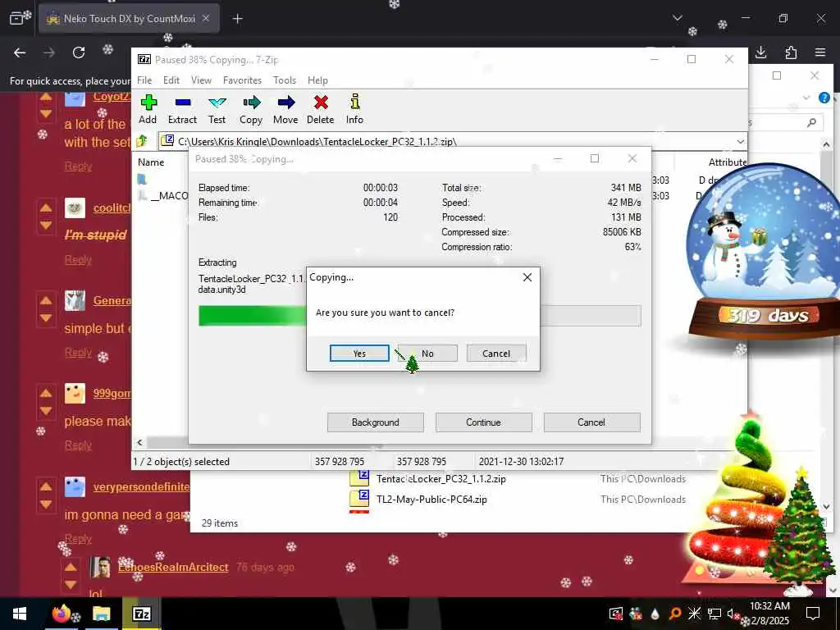The image size is (840, 630).
Task: Click the up-folder icon beside the path bar
Action: click(142, 141)
